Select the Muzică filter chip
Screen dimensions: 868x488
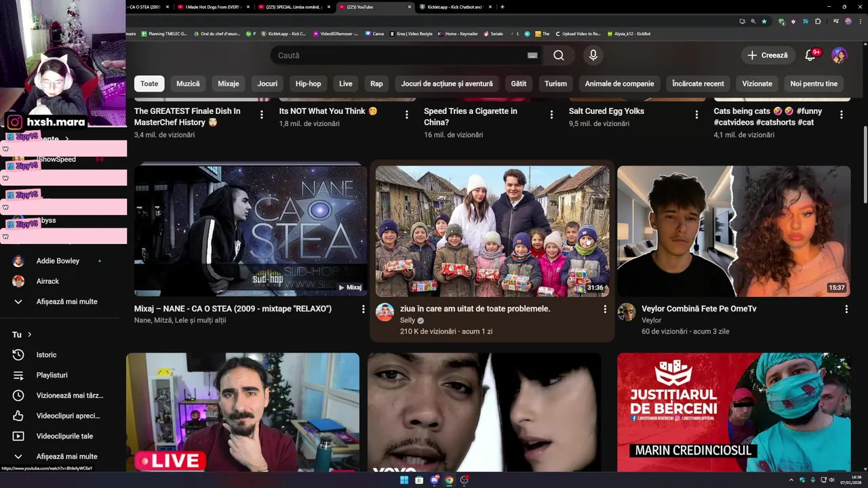coord(188,83)
